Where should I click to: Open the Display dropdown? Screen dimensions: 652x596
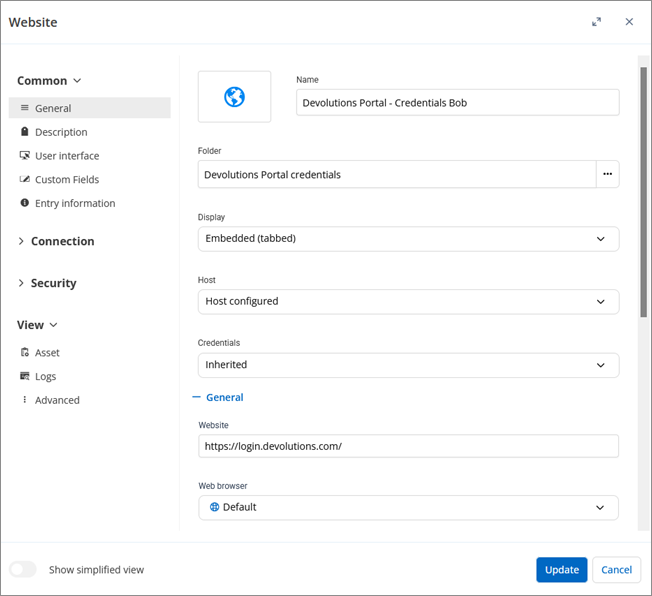pyautogui.click(x=408, y=239)
